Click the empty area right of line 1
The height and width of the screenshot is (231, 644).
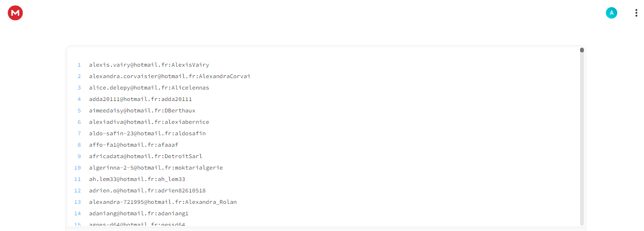point(394,65)
